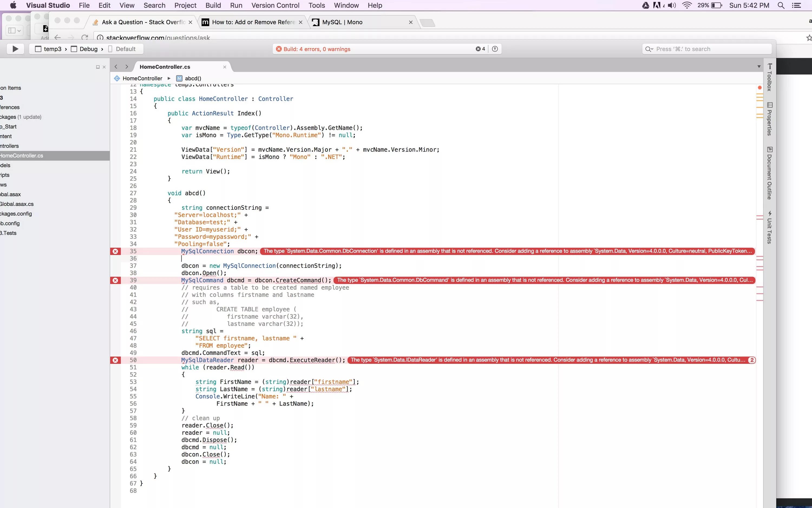Open the Edit menu
Image resolution: width=812 pixels, height=508 pixels.
pos(104,5)
